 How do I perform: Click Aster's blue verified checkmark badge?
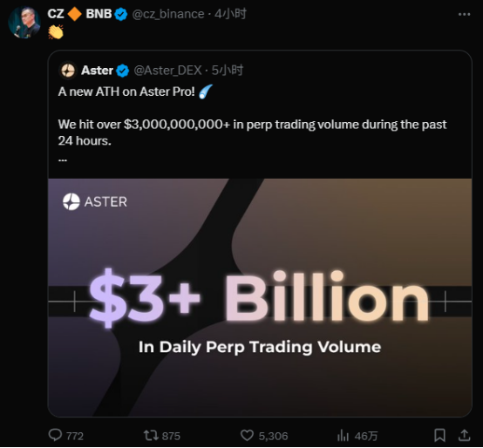point(123,71)
